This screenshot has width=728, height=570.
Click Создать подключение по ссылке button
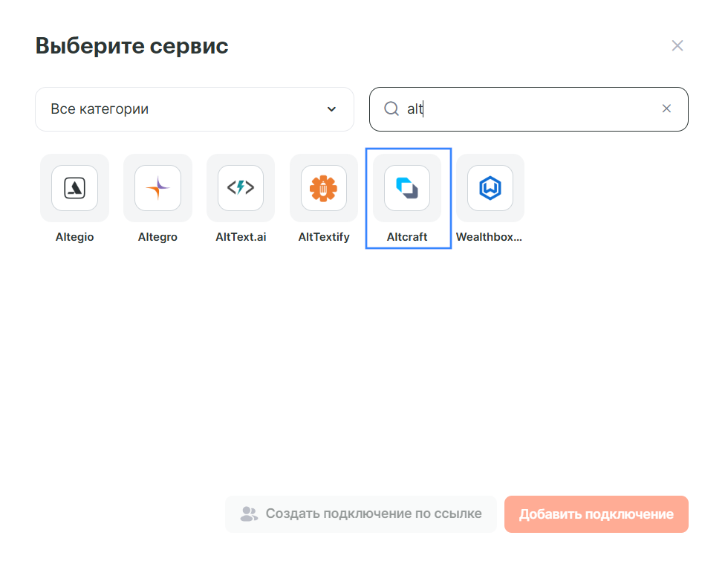(x=361, y=514)
